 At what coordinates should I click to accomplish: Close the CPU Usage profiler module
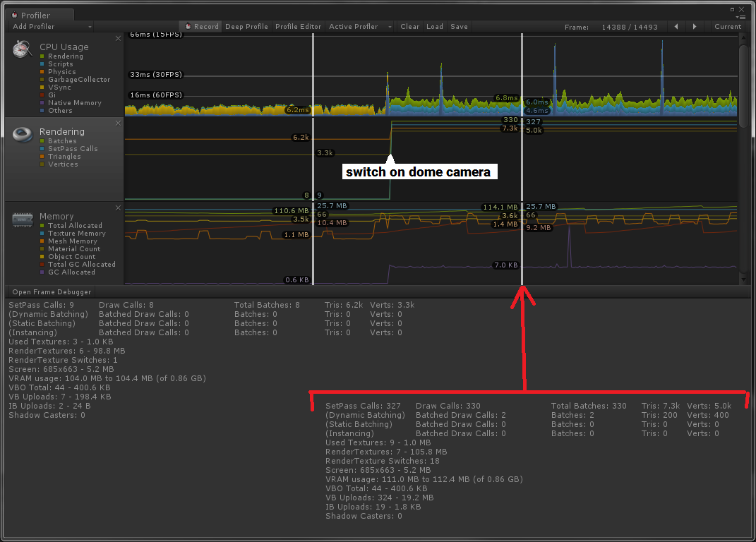coord(118,38)
